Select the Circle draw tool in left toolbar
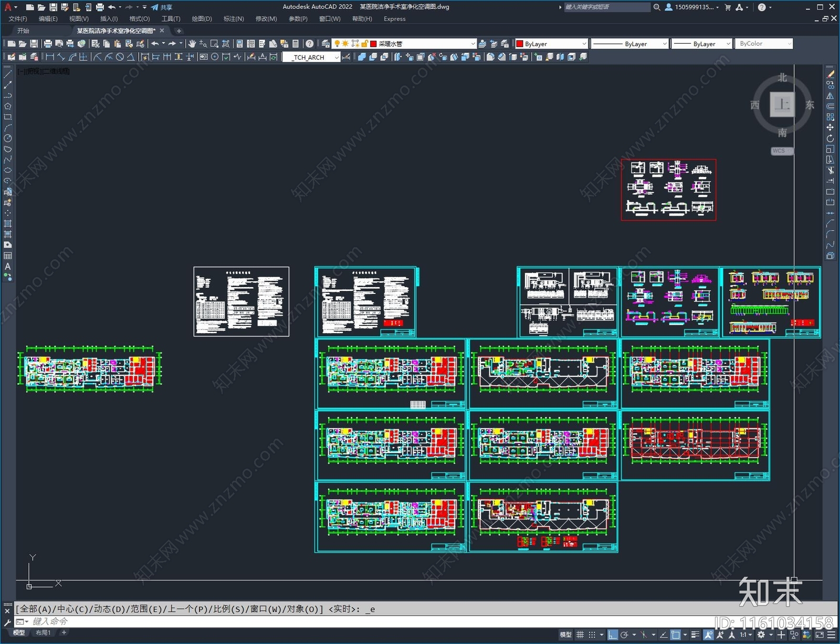Viewport: 840px width, 644px height. [8, 139]
